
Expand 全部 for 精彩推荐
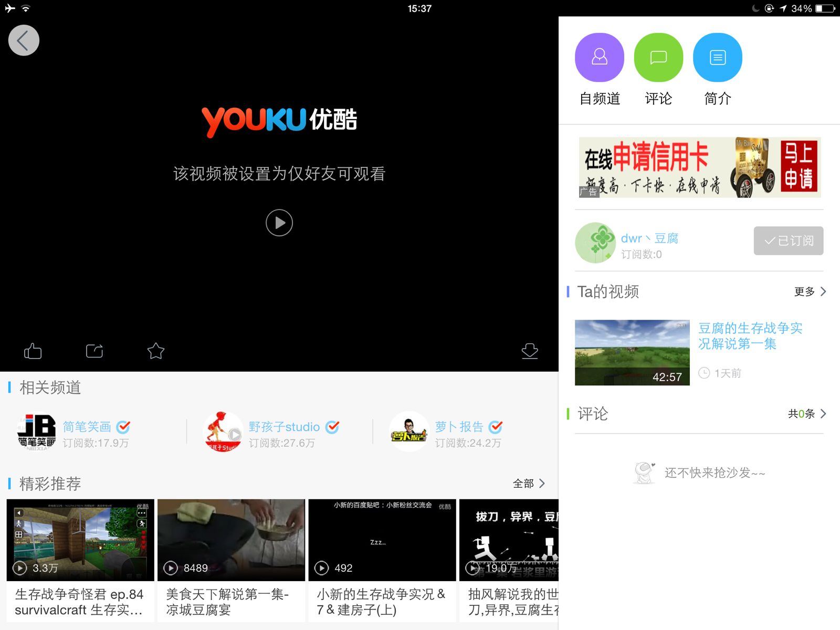pos(529,484)
